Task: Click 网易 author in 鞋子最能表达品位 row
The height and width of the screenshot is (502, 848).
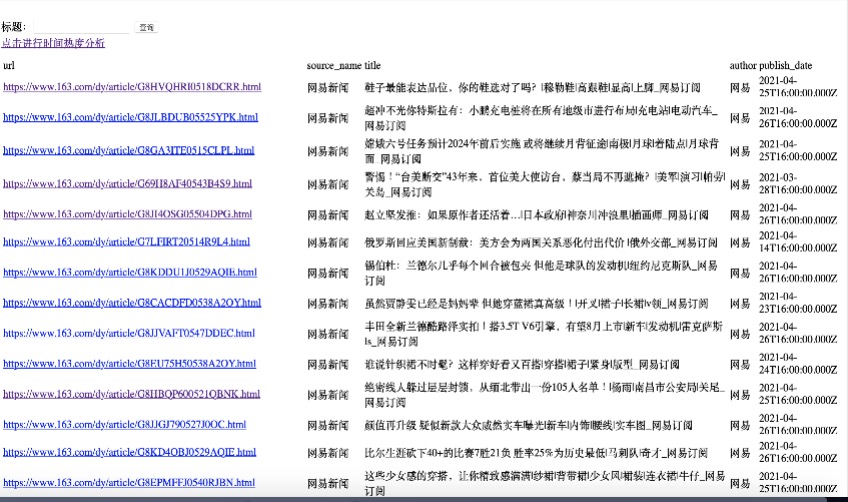Action: [740, 88]
